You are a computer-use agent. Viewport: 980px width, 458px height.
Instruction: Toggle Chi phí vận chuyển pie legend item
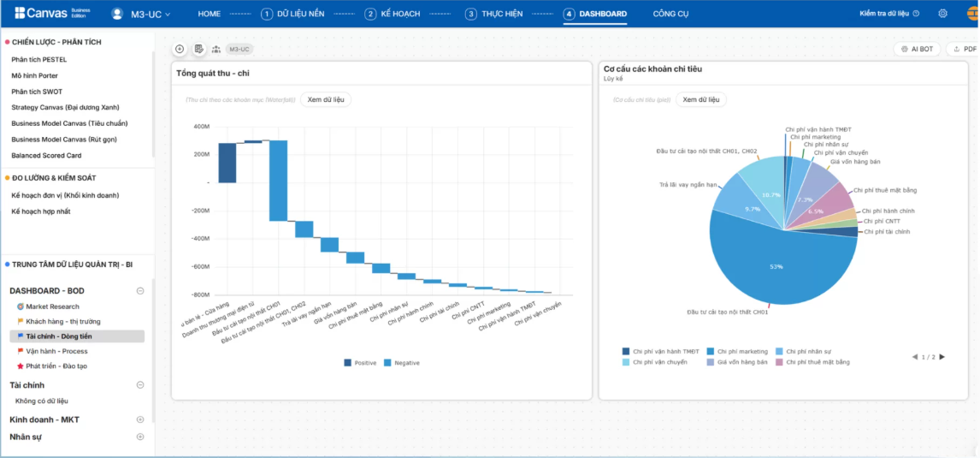pos(654,361)
